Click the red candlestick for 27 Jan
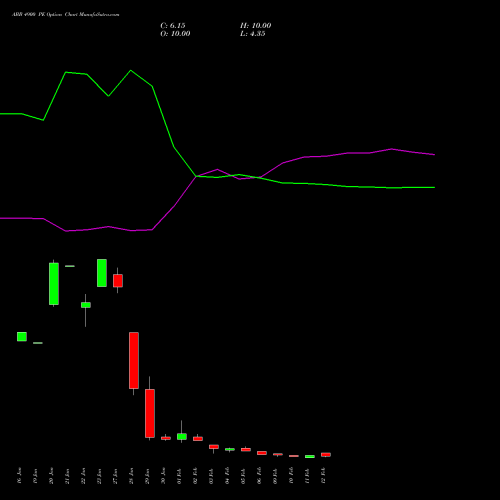Image resolution: width=500 pixels, height=500 pixels. [x=118, y=281]
